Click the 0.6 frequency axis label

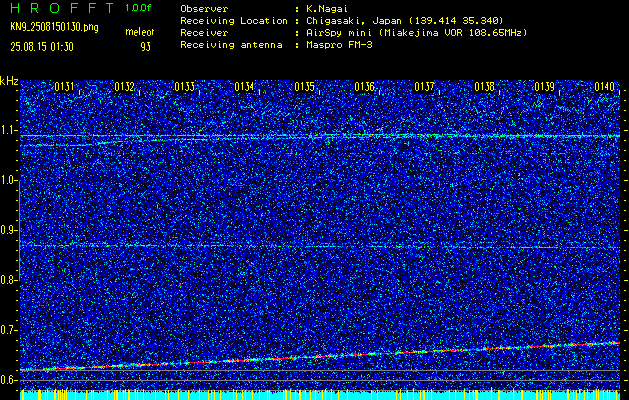(x=8, y=380)
